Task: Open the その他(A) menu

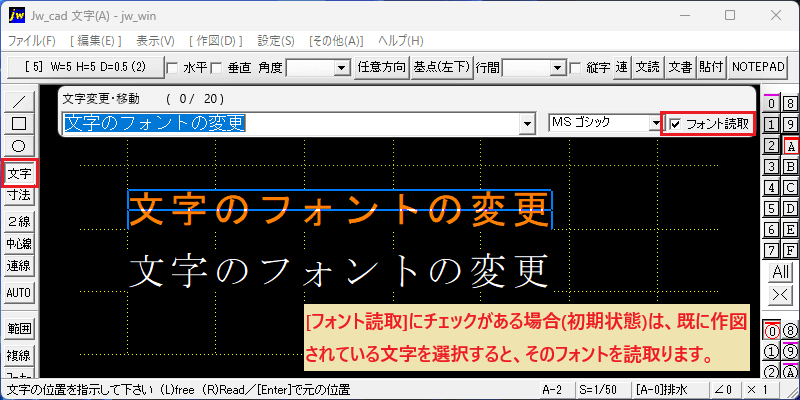Action: pos(336,41)
